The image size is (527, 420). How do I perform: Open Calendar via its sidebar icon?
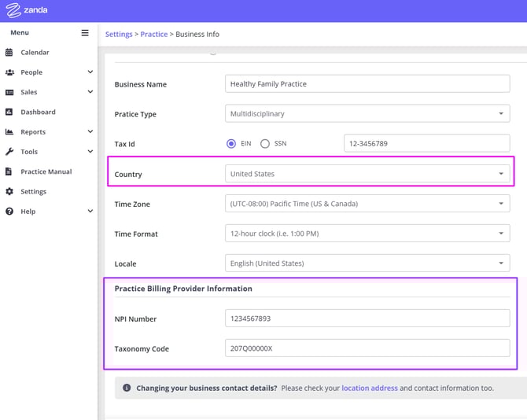pos(9,53)
